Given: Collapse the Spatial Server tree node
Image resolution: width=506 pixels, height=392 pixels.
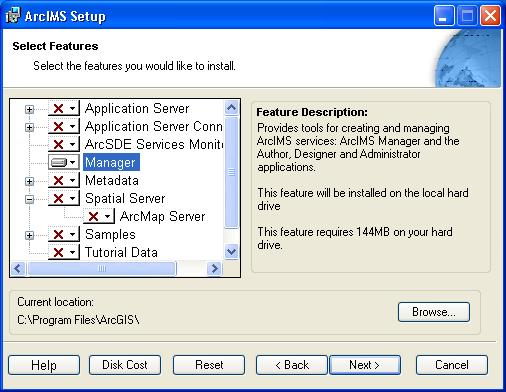Looking at the screenshot, I should (30, 199).
